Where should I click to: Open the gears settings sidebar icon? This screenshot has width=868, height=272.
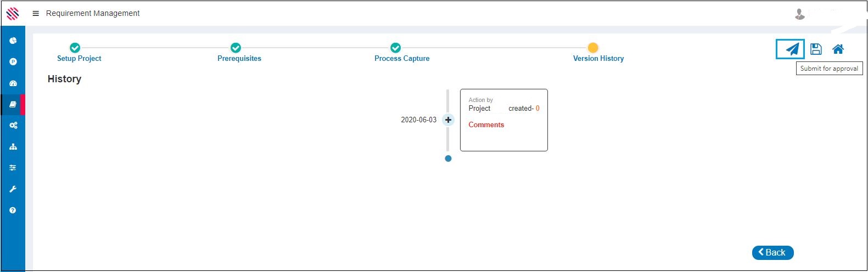[13, 126]
